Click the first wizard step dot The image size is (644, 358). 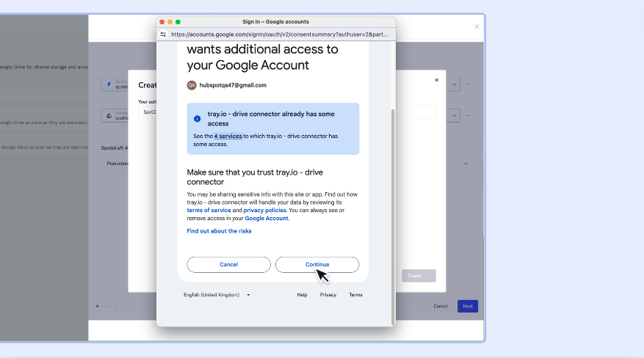point(98,307)
